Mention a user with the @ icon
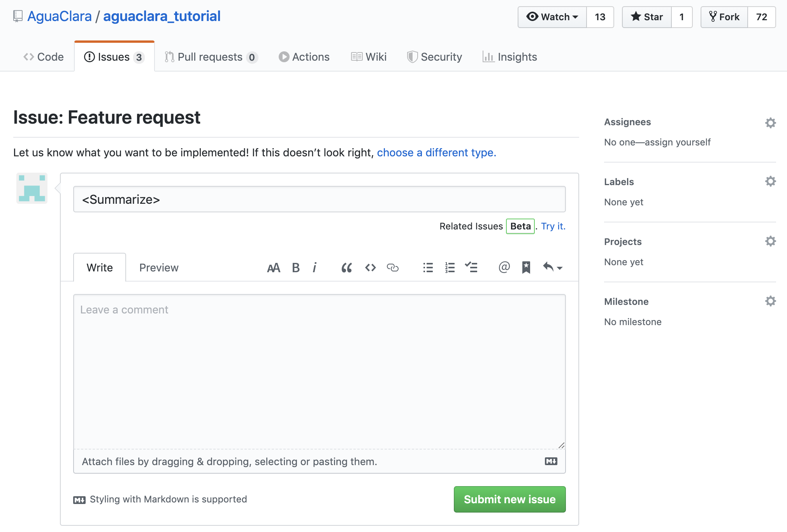This screenshot has height=532, width=787. point(504,267)
